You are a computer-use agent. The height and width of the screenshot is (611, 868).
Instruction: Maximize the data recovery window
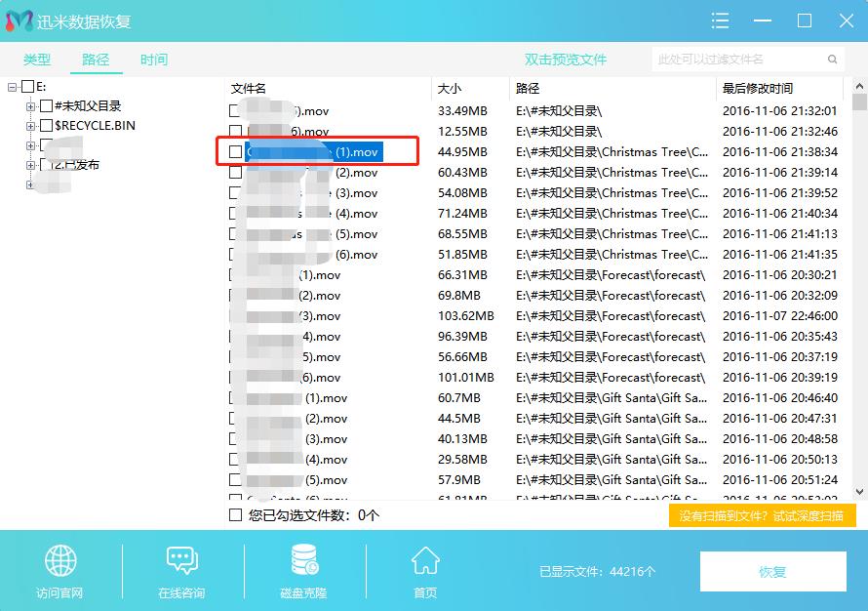805,20
